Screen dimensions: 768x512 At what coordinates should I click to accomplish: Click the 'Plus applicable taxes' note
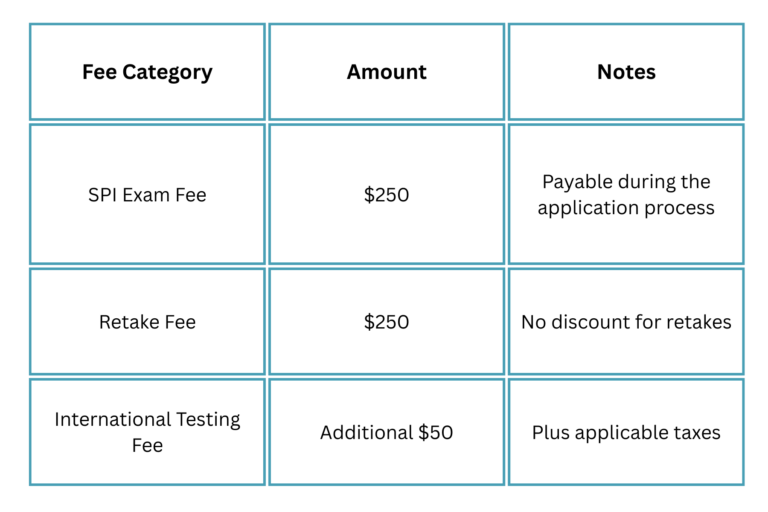coord(626,433)
